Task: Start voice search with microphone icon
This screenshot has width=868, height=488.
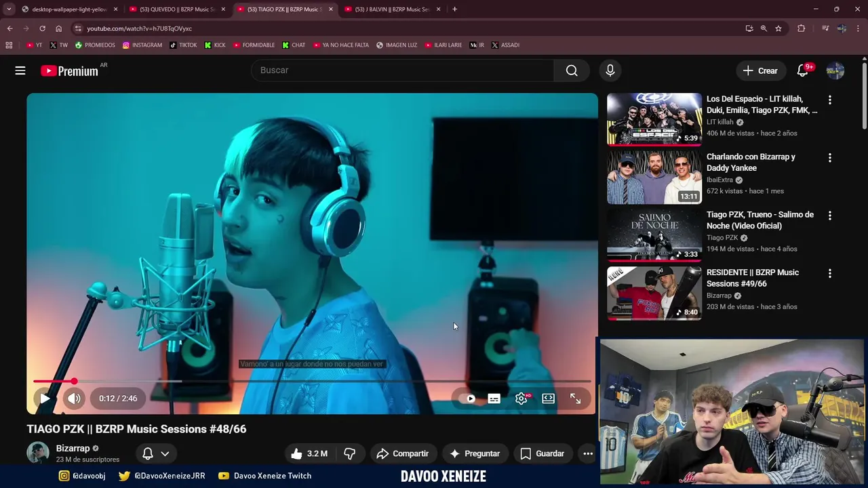Action: pos(610,70)
